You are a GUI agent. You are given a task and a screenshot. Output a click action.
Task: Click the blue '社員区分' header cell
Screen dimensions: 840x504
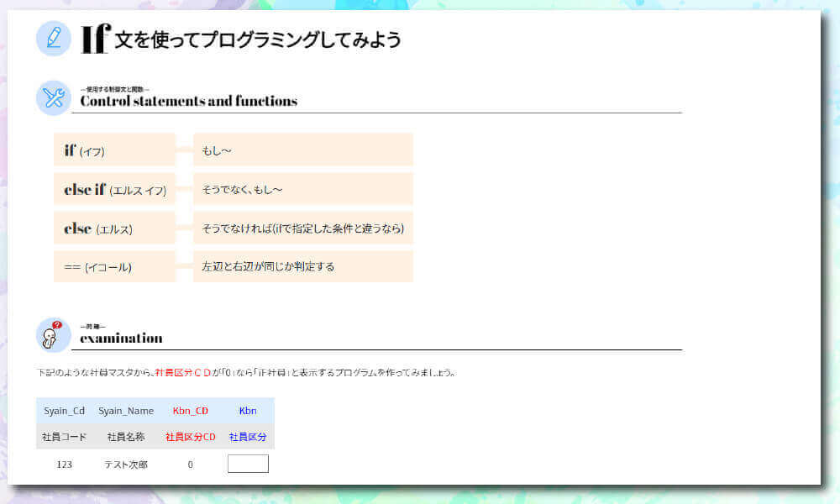tap(248, 437)
